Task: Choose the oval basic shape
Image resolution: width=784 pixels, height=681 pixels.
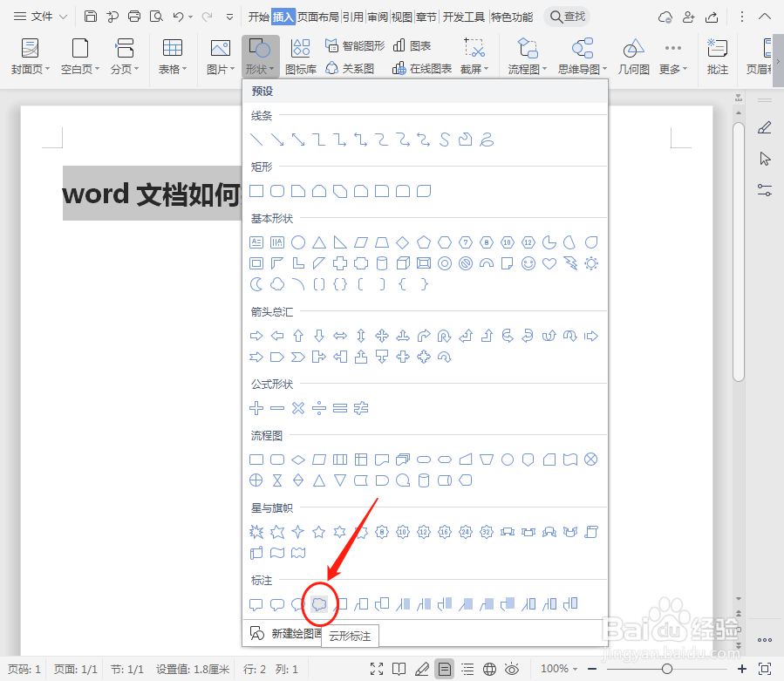Action: (298, 242)
